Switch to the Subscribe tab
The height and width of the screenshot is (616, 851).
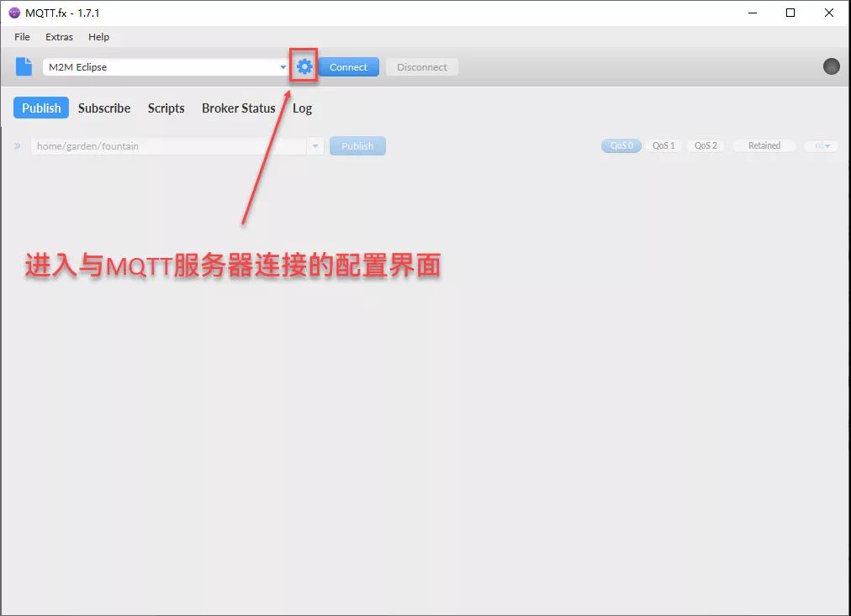pos(104,108)
